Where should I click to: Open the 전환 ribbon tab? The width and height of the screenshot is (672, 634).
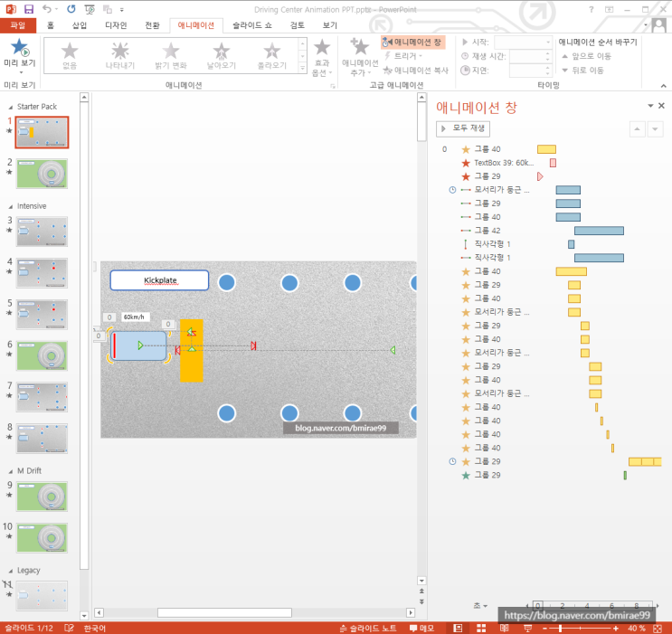pyautogui.click(x=152, y=25)
